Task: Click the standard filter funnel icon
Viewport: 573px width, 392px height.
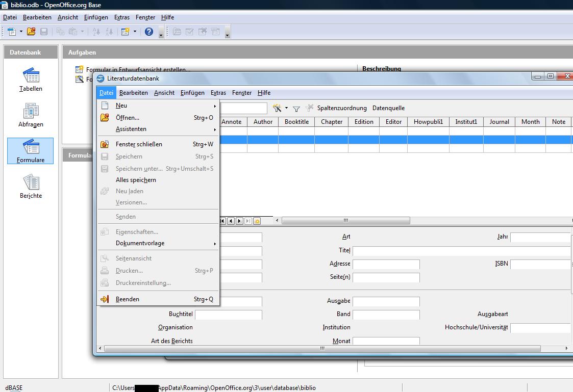Action: [x=296, y=109]
